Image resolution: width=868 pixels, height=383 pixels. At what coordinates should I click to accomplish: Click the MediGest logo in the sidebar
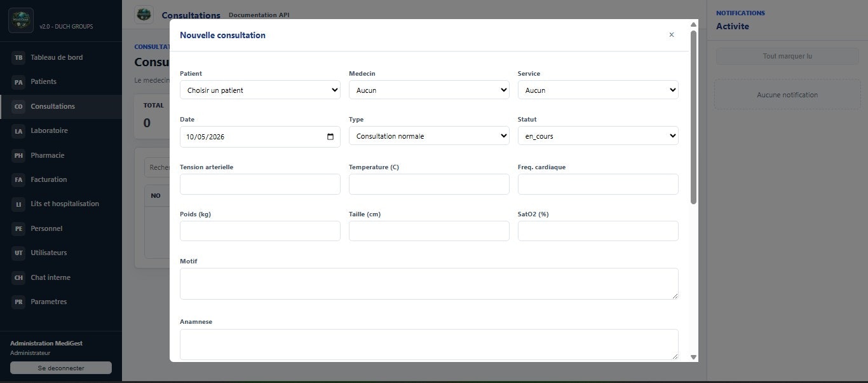21,20
